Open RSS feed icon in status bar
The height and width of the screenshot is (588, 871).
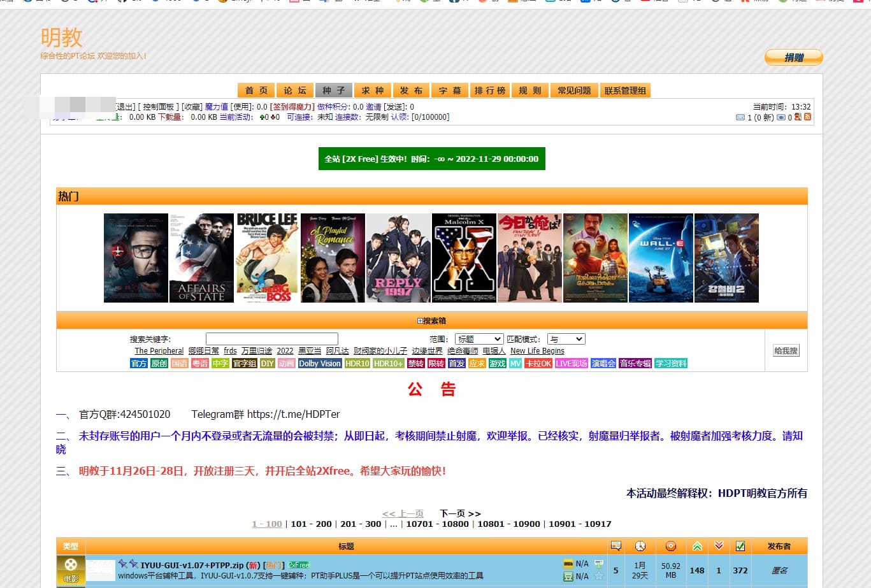(x=807, y=117)
